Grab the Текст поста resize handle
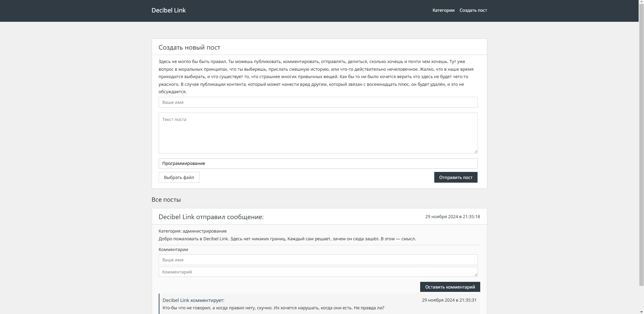The width and height of the screenshot is (644, 314). 476,151
